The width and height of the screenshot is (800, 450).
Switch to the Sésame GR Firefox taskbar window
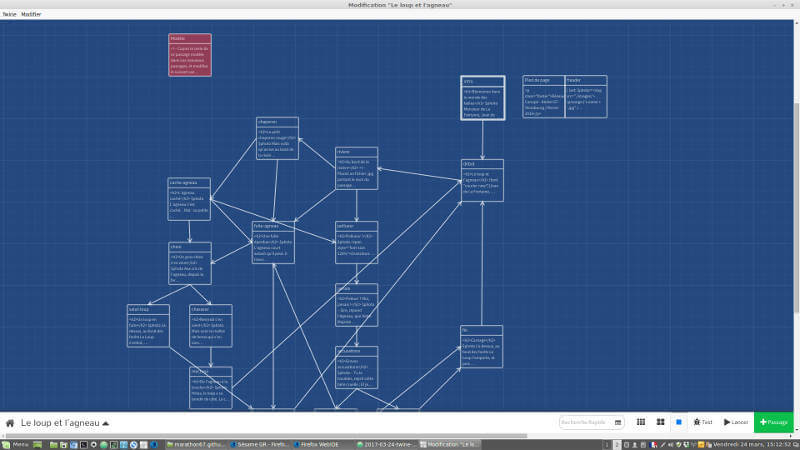click(260, 445)
